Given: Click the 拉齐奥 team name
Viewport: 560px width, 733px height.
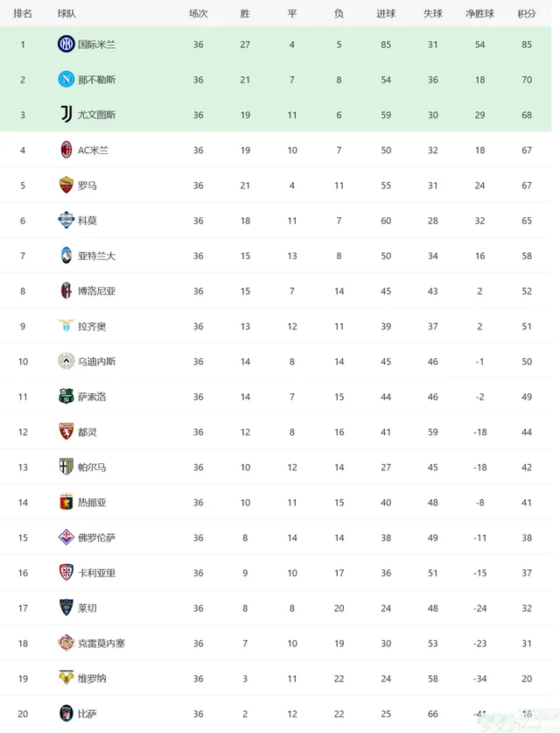Looking at the screenshot, I should coord(92,327).
